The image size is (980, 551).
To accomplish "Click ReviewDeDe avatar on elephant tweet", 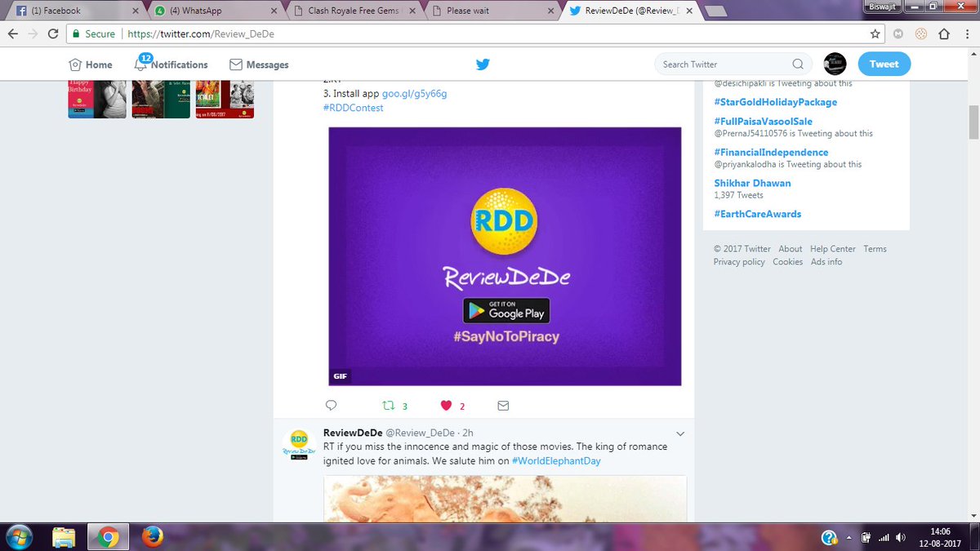I will point(299,446).
